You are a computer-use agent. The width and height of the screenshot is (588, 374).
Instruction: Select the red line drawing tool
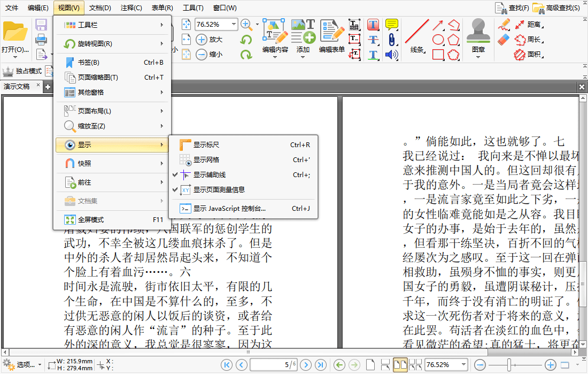417,32
